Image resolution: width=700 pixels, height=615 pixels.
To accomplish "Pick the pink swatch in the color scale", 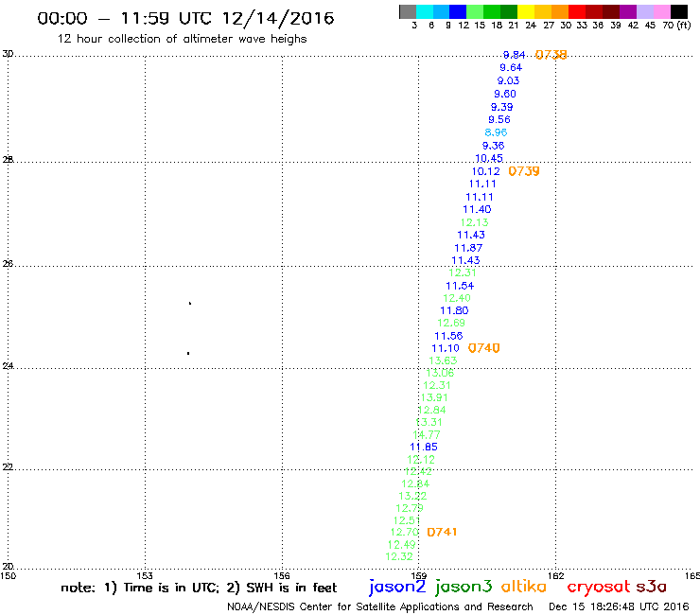I will [661, 11].
